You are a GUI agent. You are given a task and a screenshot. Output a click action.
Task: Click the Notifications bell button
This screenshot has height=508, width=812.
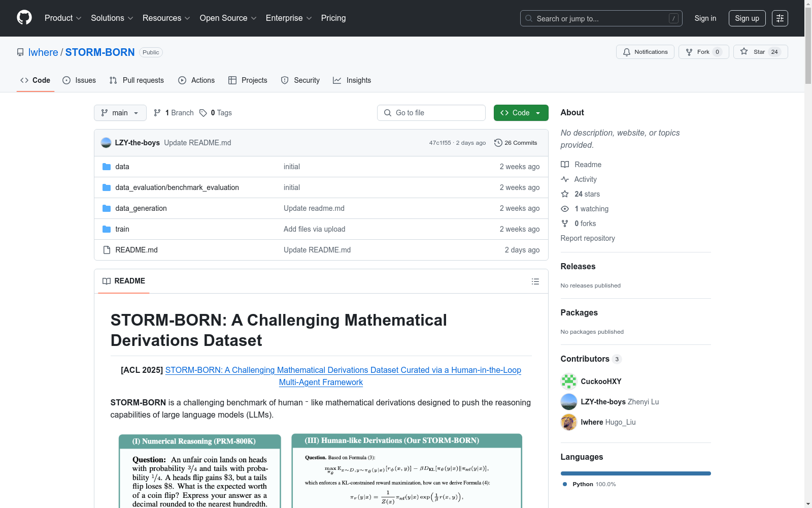(645, 52)
